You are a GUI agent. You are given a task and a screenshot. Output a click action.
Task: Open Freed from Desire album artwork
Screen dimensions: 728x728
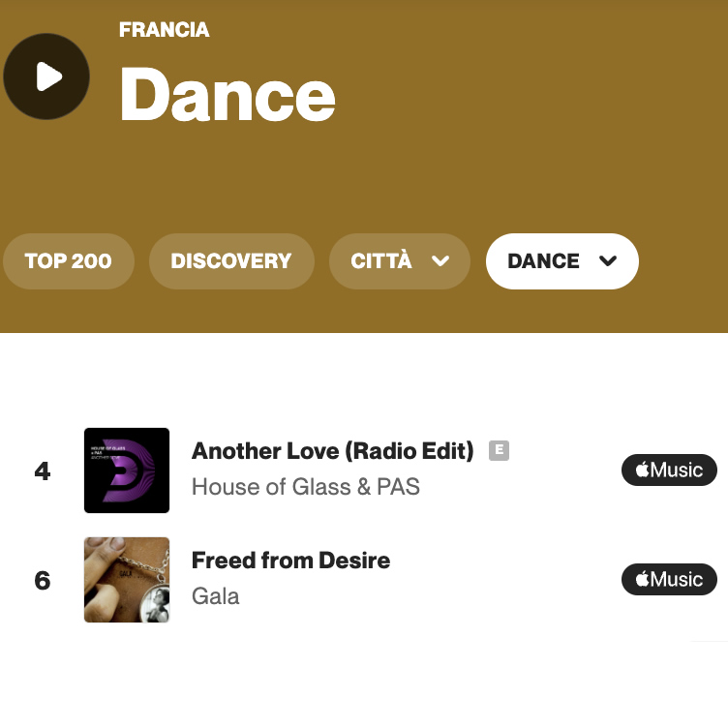(x=127, y=580)
